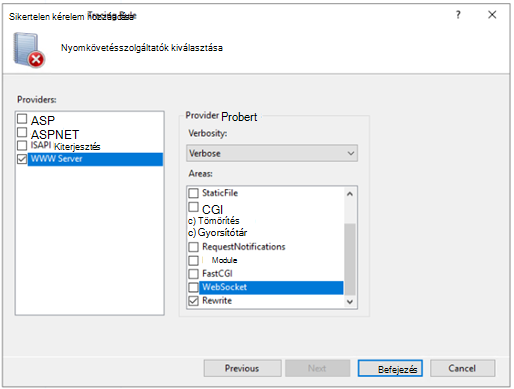Image resolution: width=514 pixels, height=389 pixels.
Task: Click the Befejezés finish button
Action: [390, 368]
